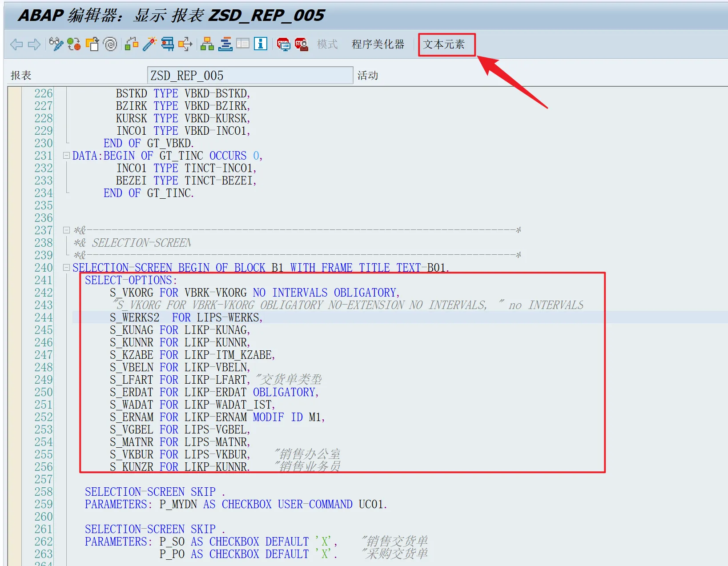728x566 pixels.
Task: Collapse the SELECTION-SCREEN BEGIN OF BLOCK B1 section
Action: [66, 268]
